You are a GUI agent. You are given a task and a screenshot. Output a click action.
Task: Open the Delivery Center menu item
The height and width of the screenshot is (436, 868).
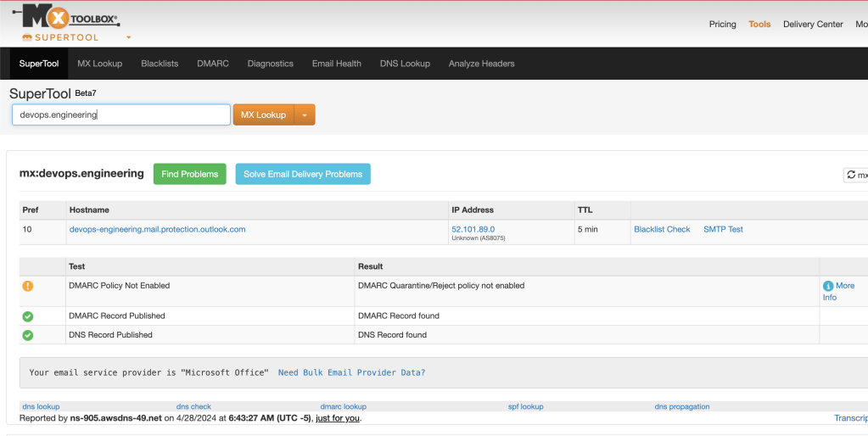pyautogui.click(x=813, y=25)
